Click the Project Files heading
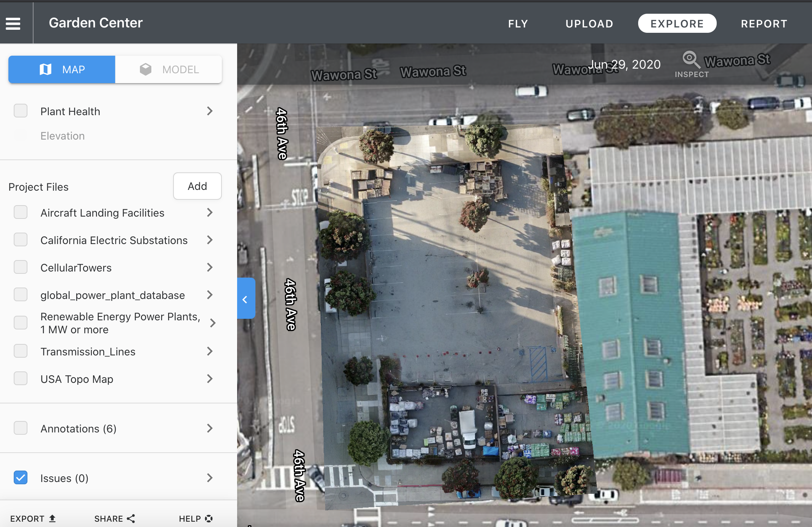Viewport: 812px width, 527px height. point(39,187)
